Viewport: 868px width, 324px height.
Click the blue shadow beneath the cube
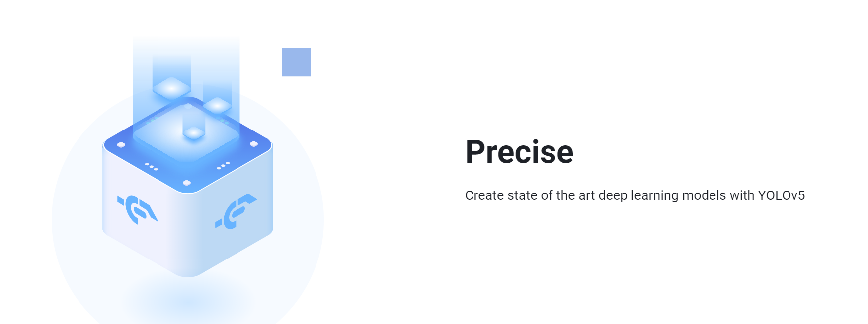(x=187, y=301)
